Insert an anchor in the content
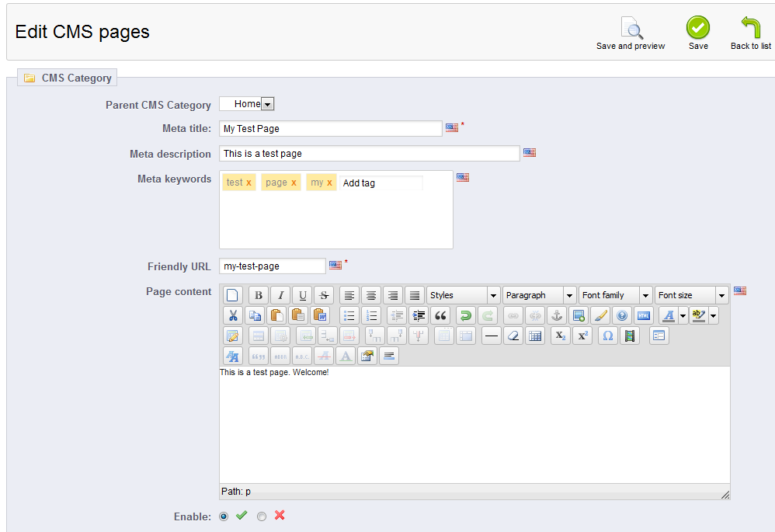 click(x=557, y=315)
